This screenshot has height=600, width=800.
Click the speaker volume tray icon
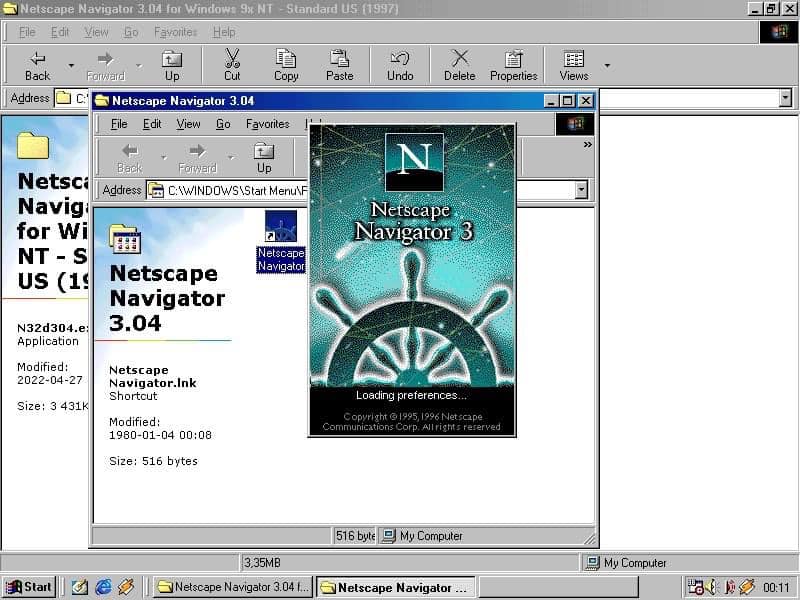(x=712, y=587)
